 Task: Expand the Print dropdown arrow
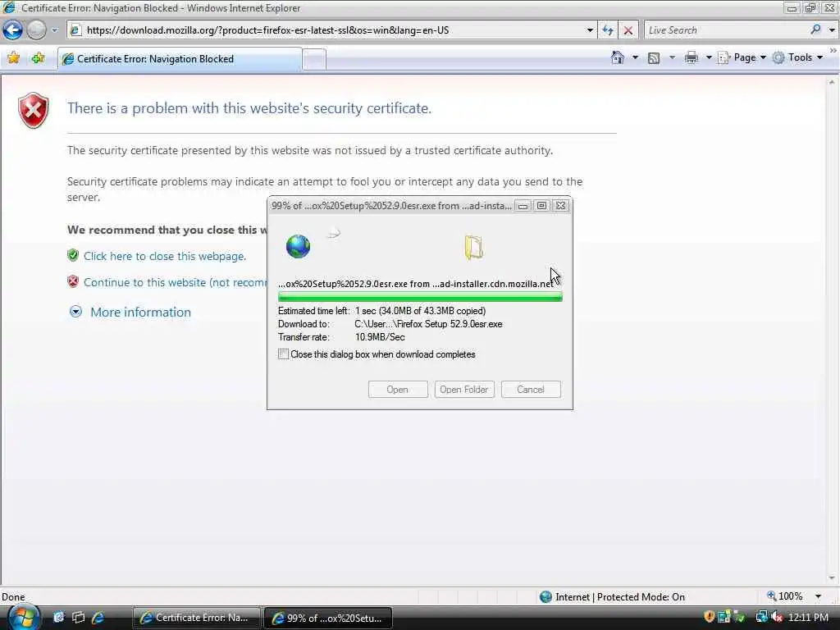pos(709,57)
